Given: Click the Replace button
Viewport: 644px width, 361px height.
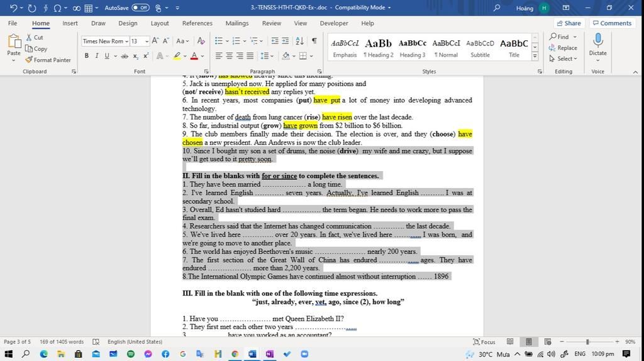Looking at the screenshot, I should (563, 48).
